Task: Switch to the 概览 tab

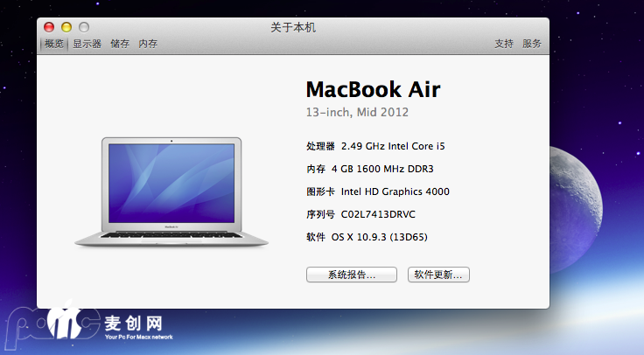Action: click(54, 44)
